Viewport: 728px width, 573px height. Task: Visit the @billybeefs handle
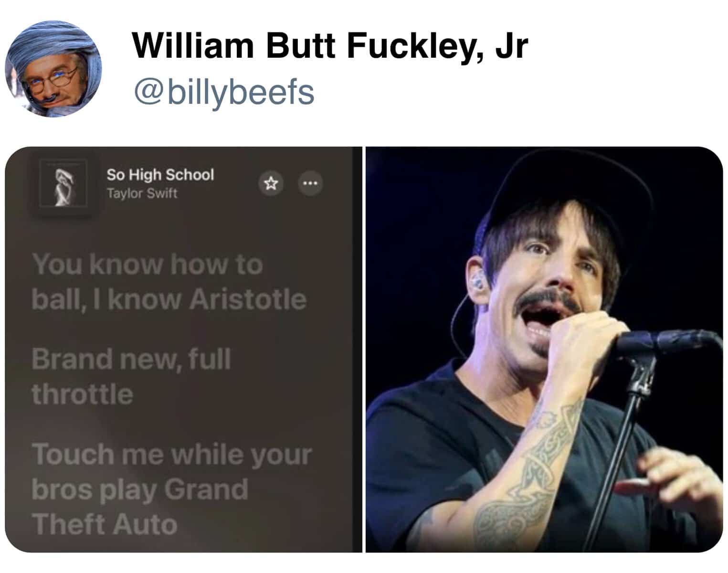224,92
